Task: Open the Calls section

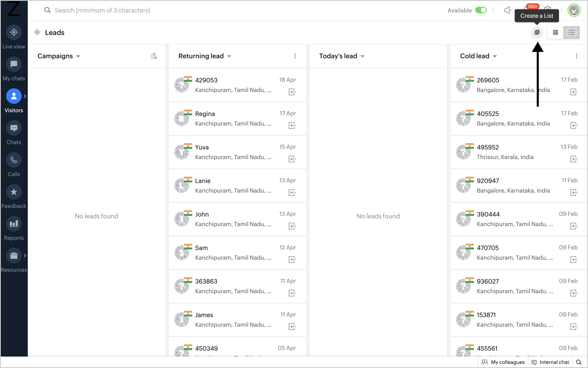Action: [x=14, y=164]
